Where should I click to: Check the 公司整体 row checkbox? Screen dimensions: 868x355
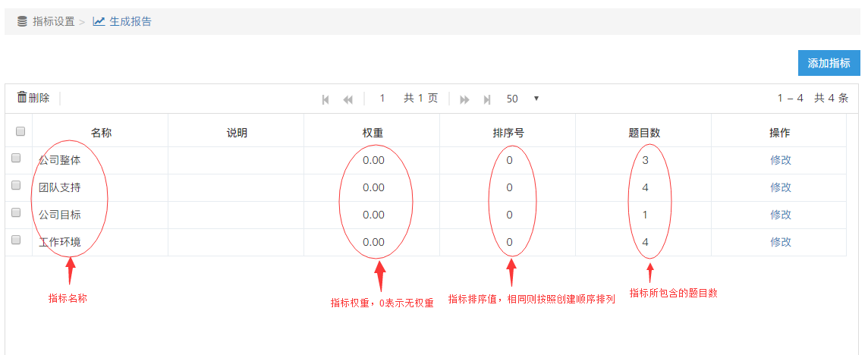tap(16, 158)
